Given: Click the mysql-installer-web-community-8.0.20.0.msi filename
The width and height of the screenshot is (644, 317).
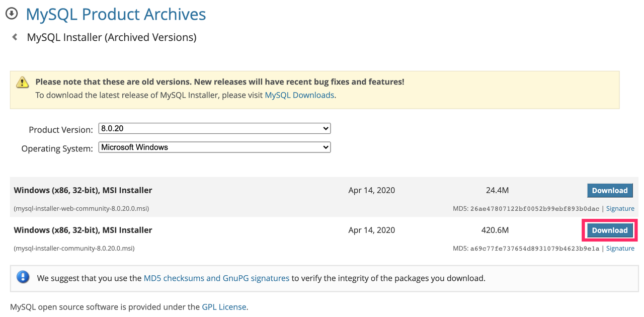Looking at the screenshot, I should (x=82, y=208).
